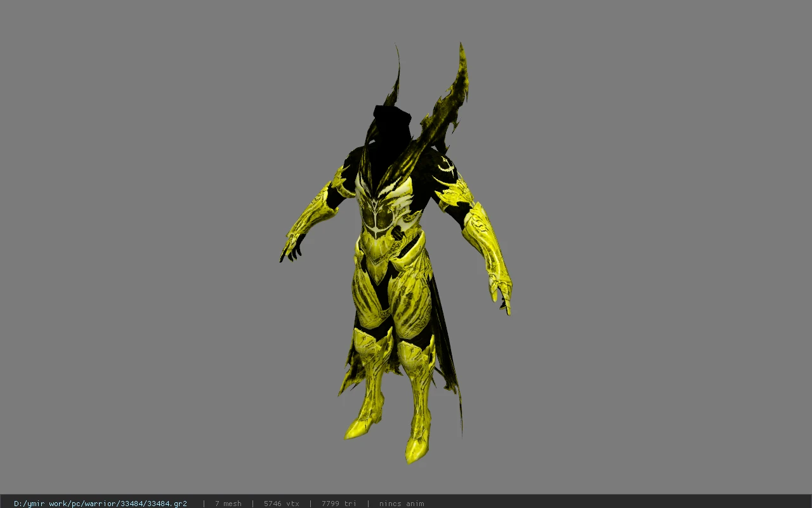Viewport: 812px width, 508px height.
Task: Click the "7799 tri" triangle count
Action: (339, 504)
